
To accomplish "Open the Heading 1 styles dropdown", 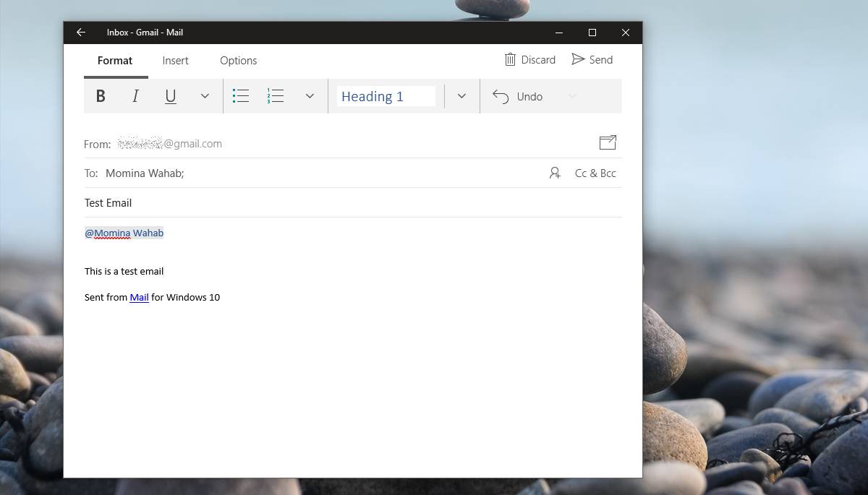I will (x=461, y=95).
